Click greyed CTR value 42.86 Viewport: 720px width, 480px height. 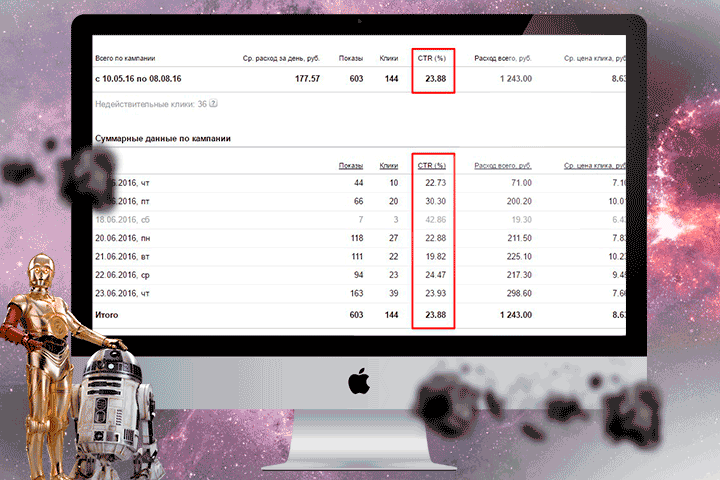[x=435, y=220]
